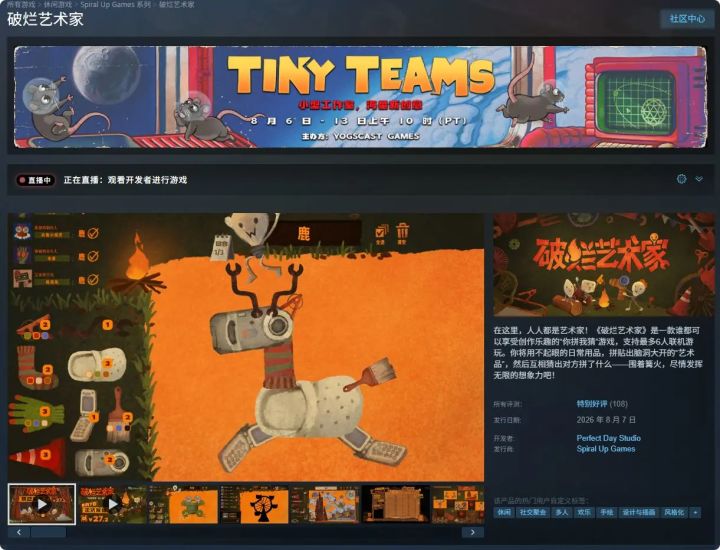The width and height of the screenshot is (720, 550).
Task: Click the campfire in the game preview
Action: click(x=136, y=265)
